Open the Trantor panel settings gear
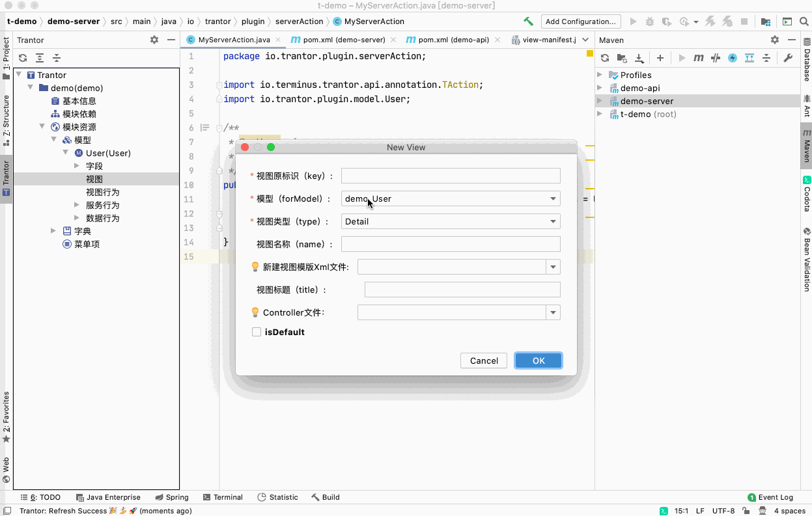 click(x=154, y=40)
